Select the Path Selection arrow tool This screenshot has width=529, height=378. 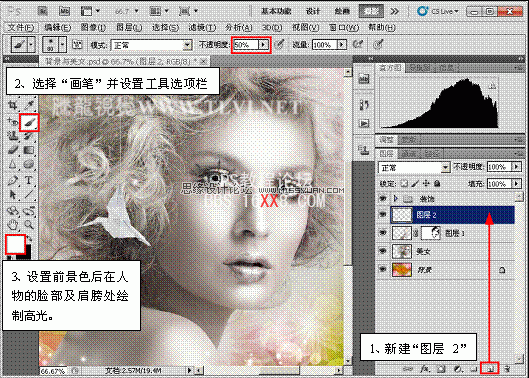(12, 195)
